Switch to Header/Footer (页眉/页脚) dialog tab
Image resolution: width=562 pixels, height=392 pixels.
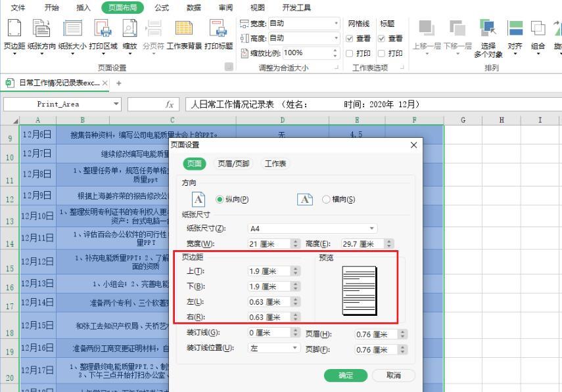(x=233, y=163)
